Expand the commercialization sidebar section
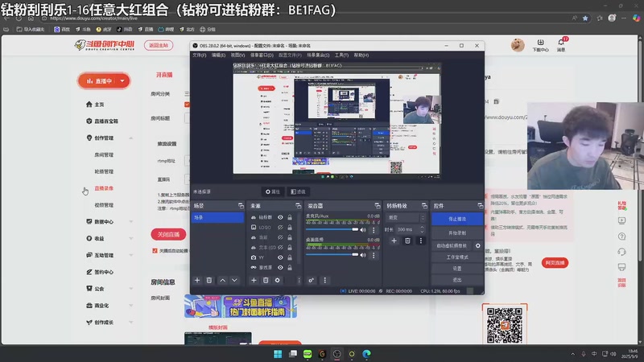The image size is (644, 362). [131, 306]
